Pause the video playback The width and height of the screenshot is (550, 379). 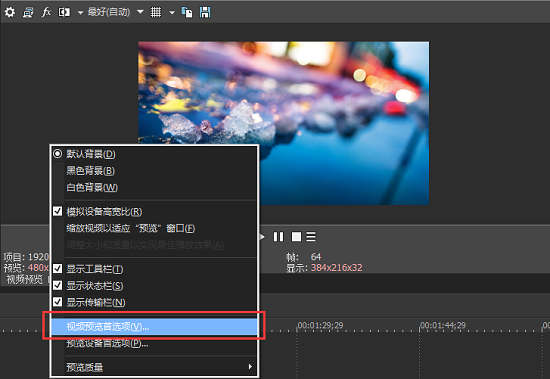(x=279, y=237)
